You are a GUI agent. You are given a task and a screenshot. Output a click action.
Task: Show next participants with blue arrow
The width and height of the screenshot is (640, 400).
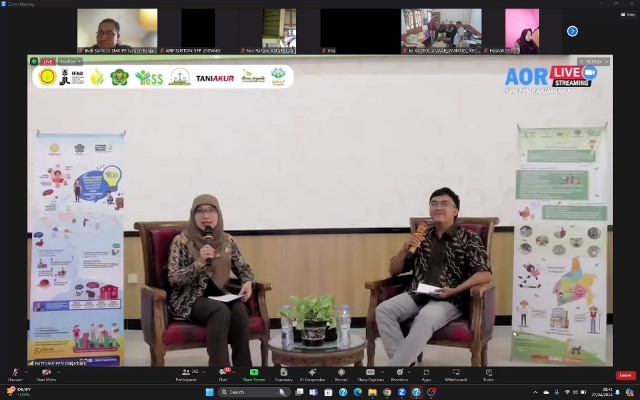pyautogui.click(x=572, y=31)
